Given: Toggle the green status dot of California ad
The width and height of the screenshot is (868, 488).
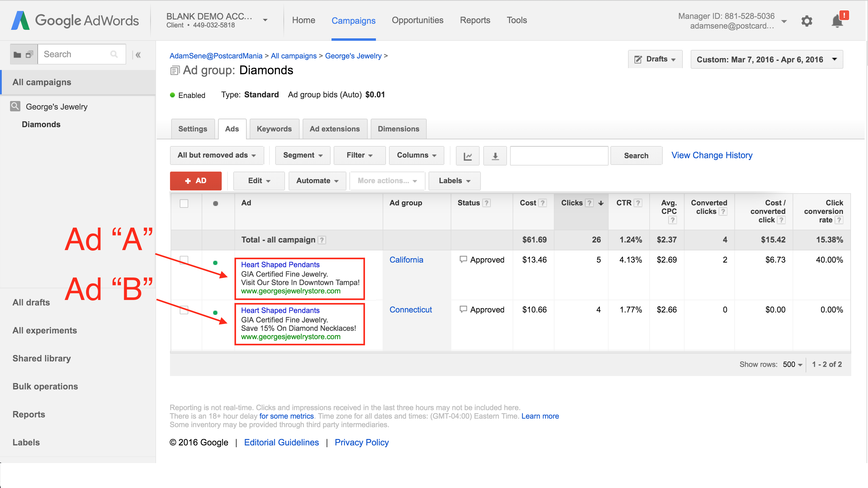Looking at the screenshot, I should 215,263.
